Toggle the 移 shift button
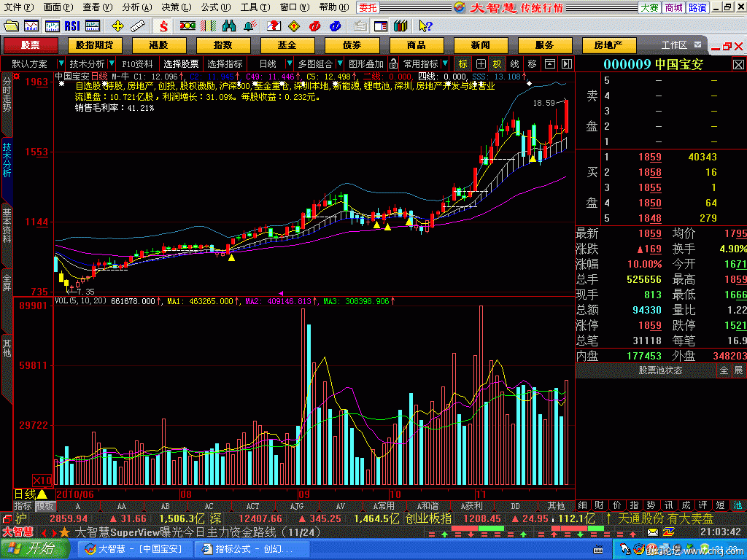The width and height of the screenshot is (747, 560). tap(532, 63)
